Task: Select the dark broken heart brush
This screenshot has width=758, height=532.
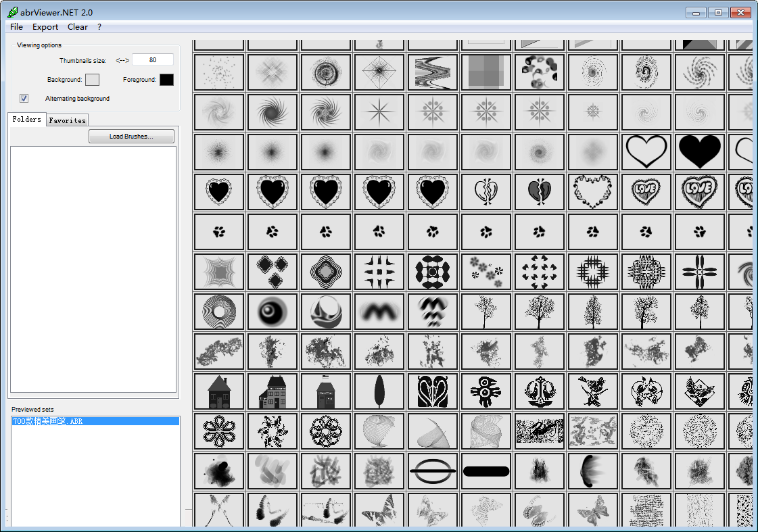Action: [x=540, y=192]
